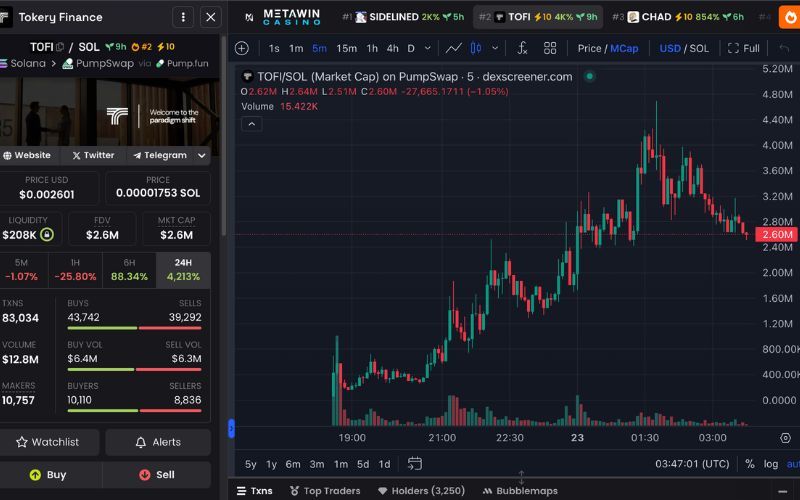This screenshot has width=800, height=500.
Task: Expand more social links chevron
Action: pos(202,155)
